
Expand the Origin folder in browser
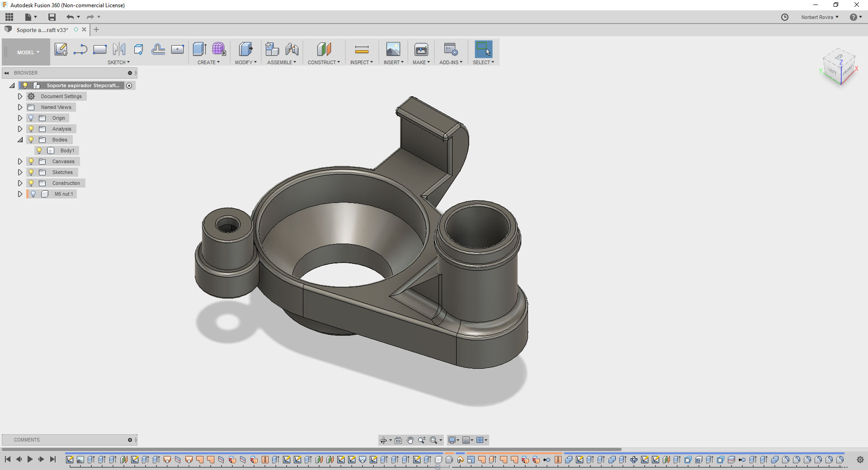pos(20,118)
